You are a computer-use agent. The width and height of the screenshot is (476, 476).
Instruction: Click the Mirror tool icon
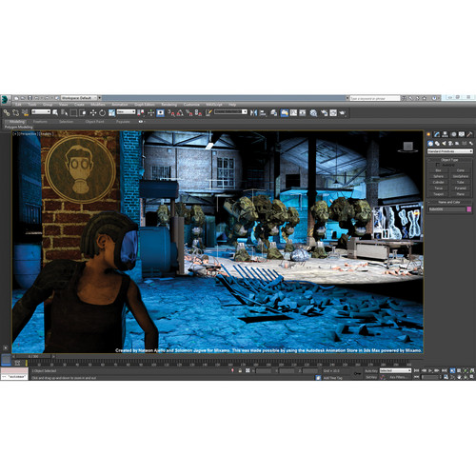(254, 112)
